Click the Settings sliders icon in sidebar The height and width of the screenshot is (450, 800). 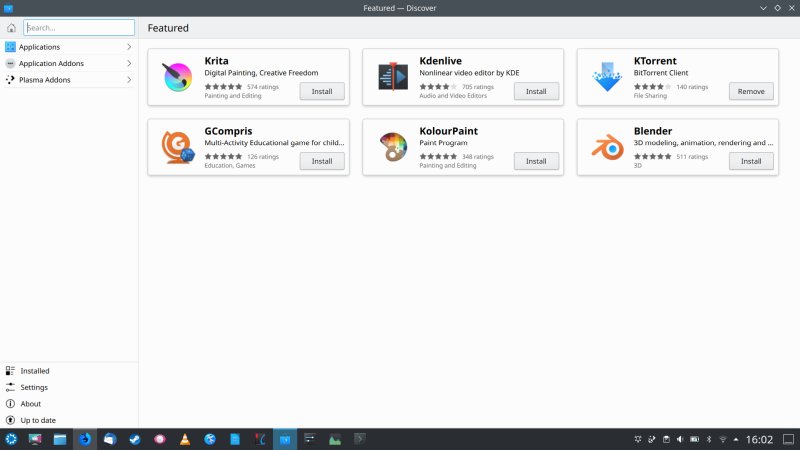point(10,387)
